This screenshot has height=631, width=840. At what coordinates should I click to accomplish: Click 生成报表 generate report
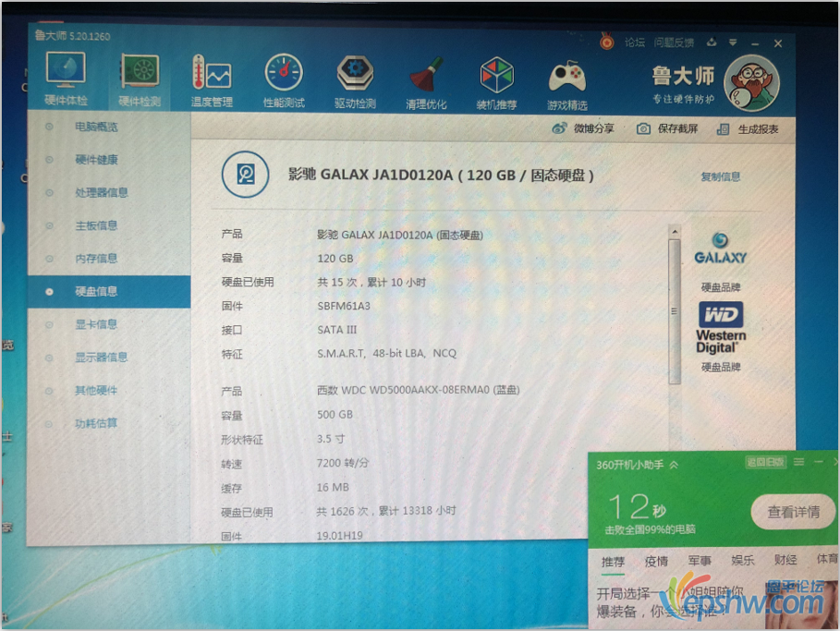coord(748,129)
